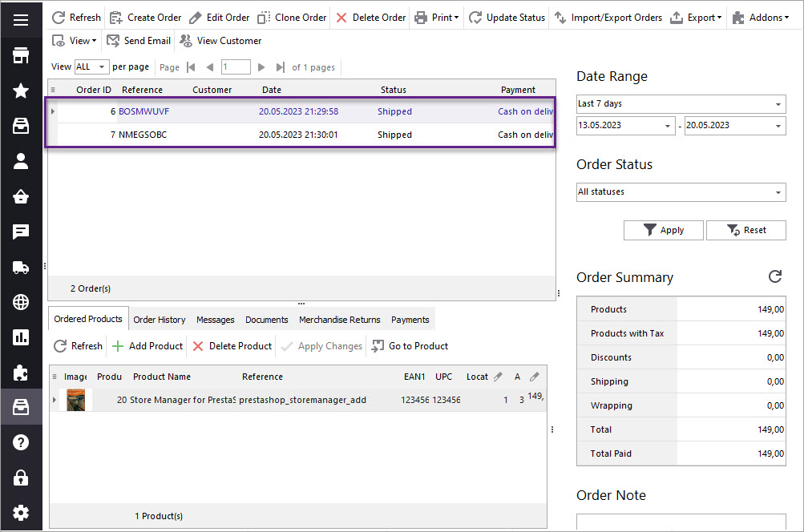
Task: Open the reports chart sidebar icon
Action: pos(21,337)
